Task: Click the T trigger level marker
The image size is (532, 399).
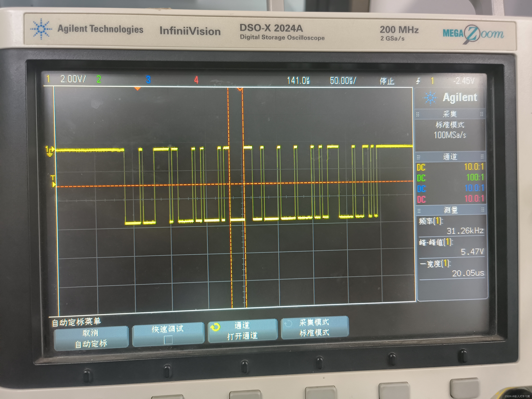Action: click(53, 181)
